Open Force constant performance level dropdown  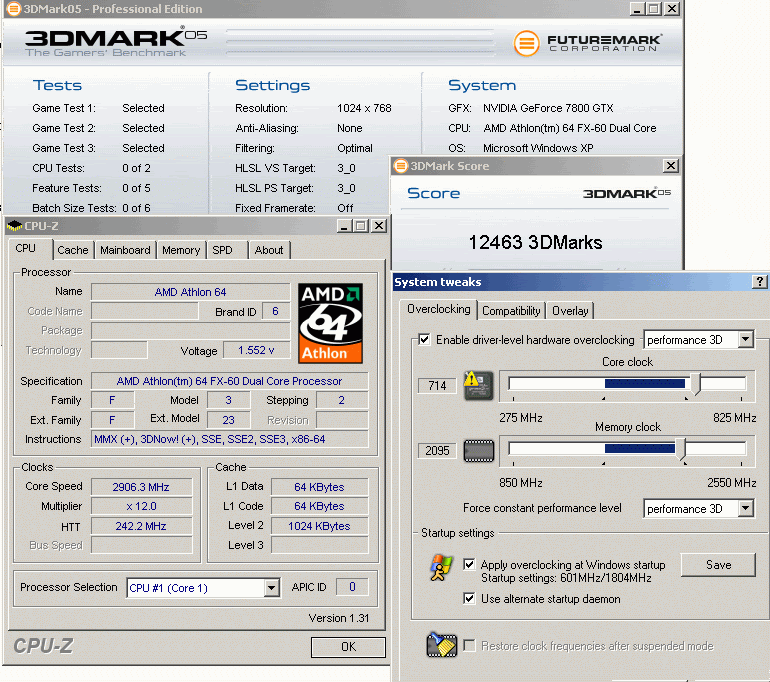698,509
